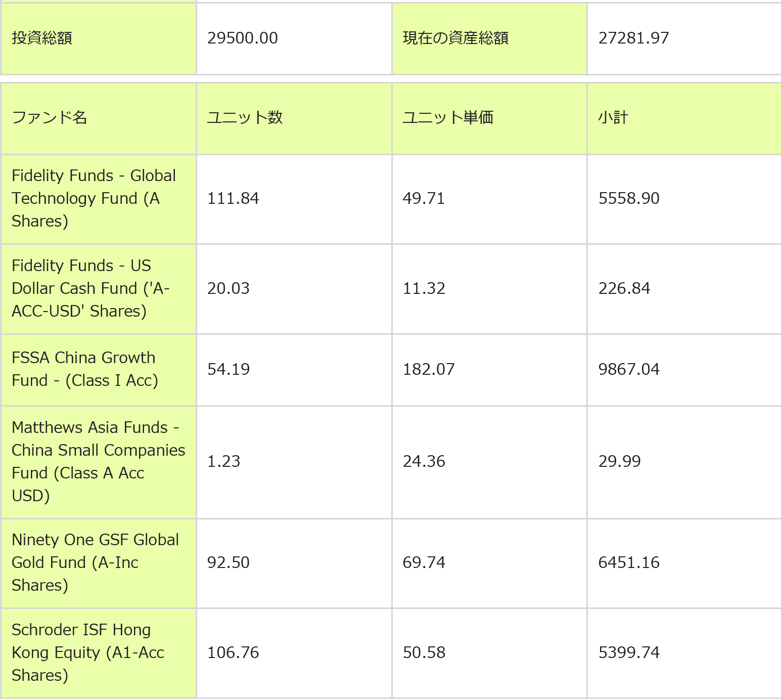
Task: Click Schroder ISF Hong Kong Equity name
Action: pos(87,652)
